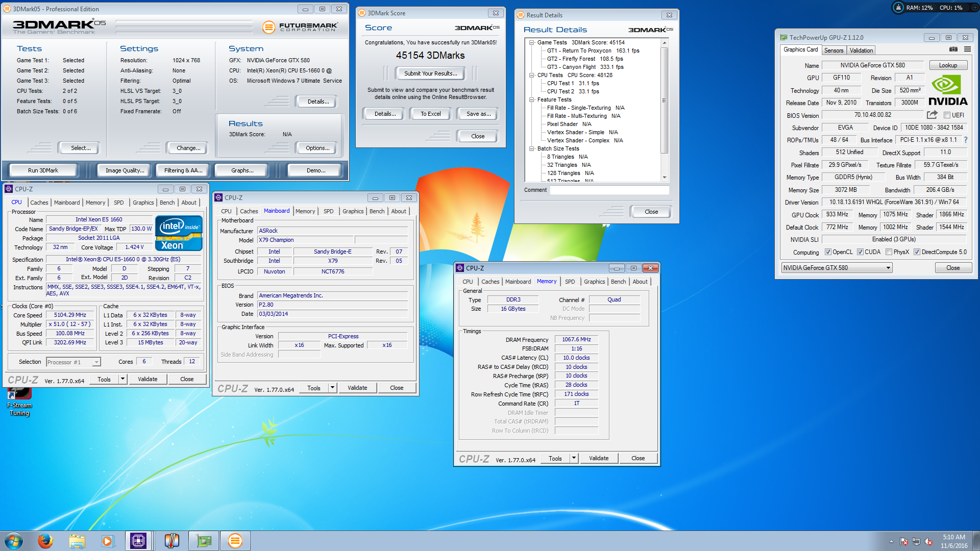The width and height of the screenshot is (980, 551).
Task: Open the GPU-Z hamburger menu icon
Action: (x=967, y=49)
